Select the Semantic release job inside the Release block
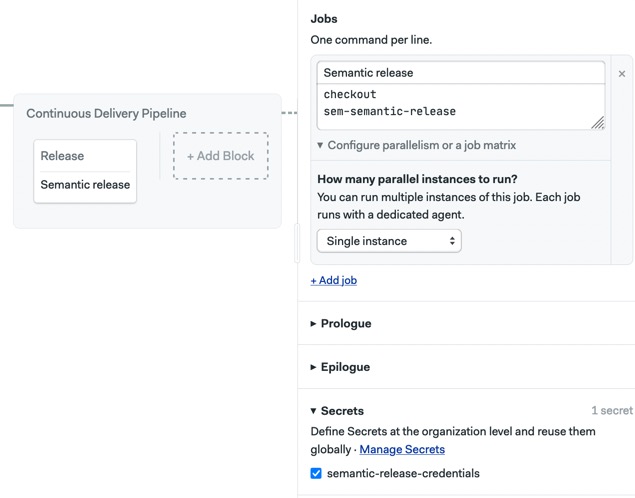Screen dimensions: 635x498 point(85,185)
